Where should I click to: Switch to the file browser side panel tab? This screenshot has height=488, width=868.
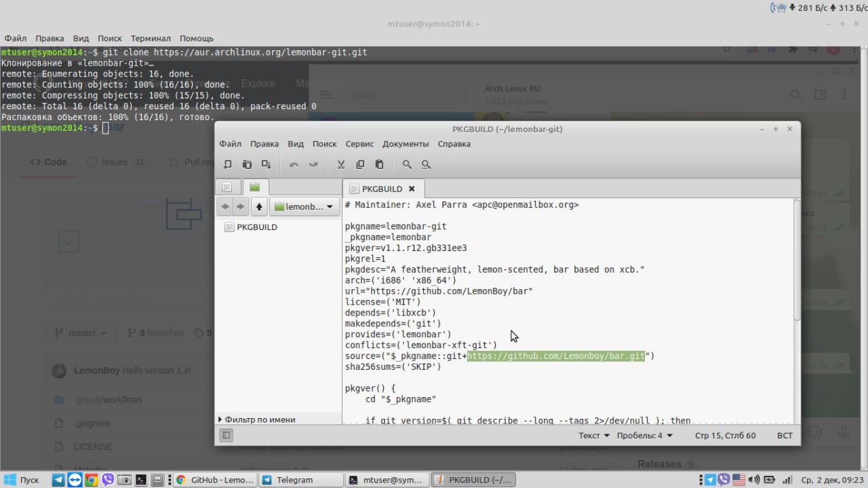coord(254,187)
